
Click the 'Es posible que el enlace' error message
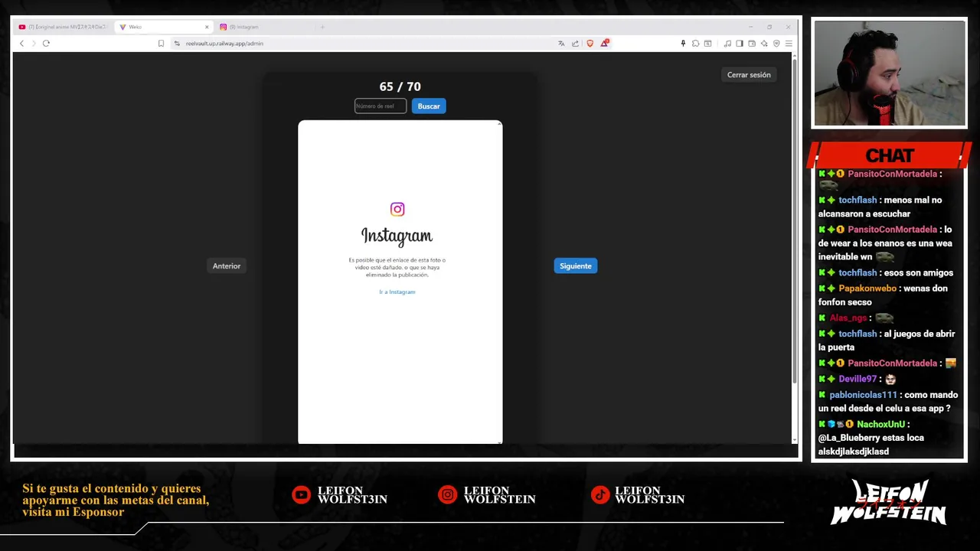point(397,268)
